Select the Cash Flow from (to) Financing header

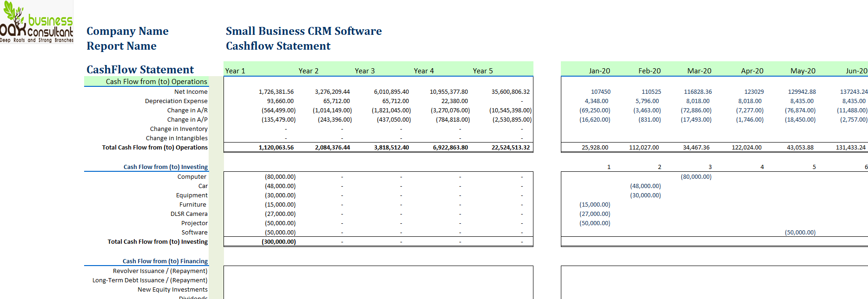tap(165, 261)
